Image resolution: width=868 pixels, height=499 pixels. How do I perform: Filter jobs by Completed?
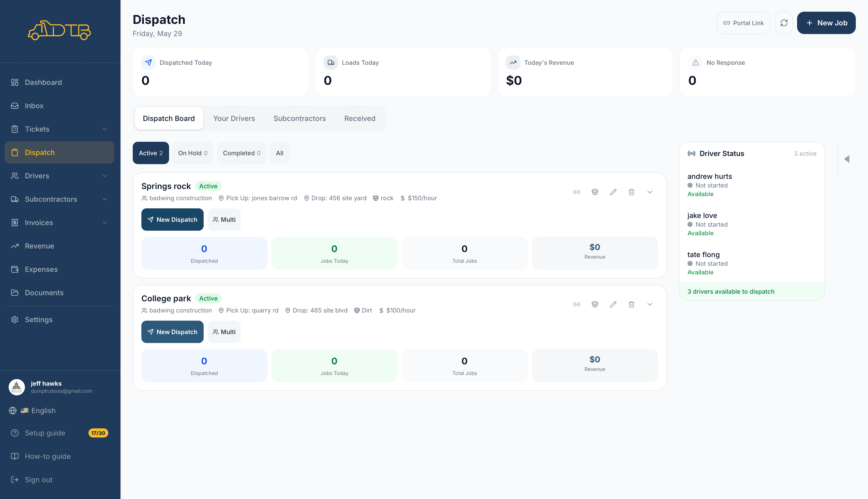242,153
